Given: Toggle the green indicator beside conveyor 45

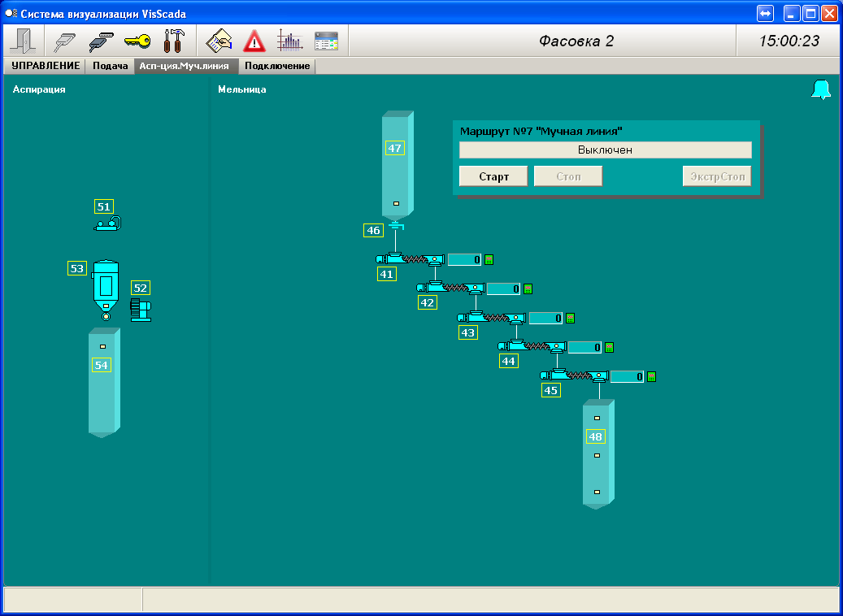Looking at the screenshot, I should click(650, 376).
